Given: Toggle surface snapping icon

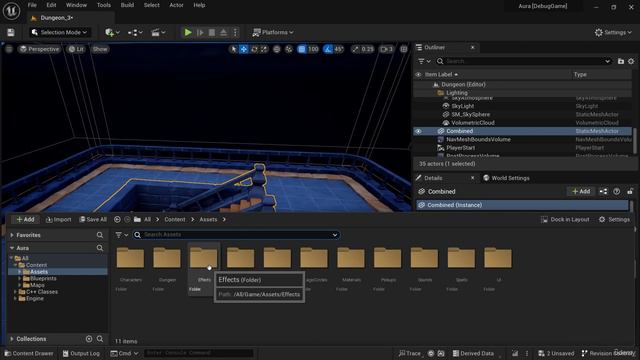Looking at the screenshot, I should pyautogui.click(x=289, y=49).
